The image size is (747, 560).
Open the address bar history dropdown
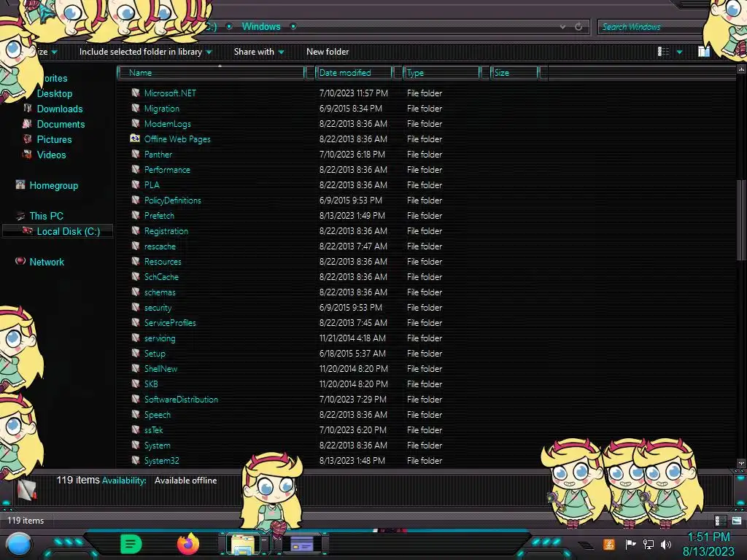click(562, 27)
